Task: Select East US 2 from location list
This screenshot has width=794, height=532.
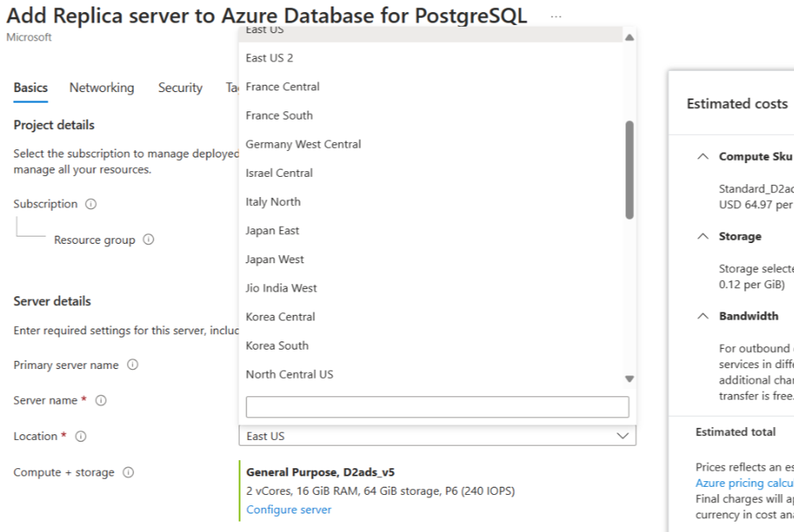Action: pyautogui.click(x=431, y=58)
